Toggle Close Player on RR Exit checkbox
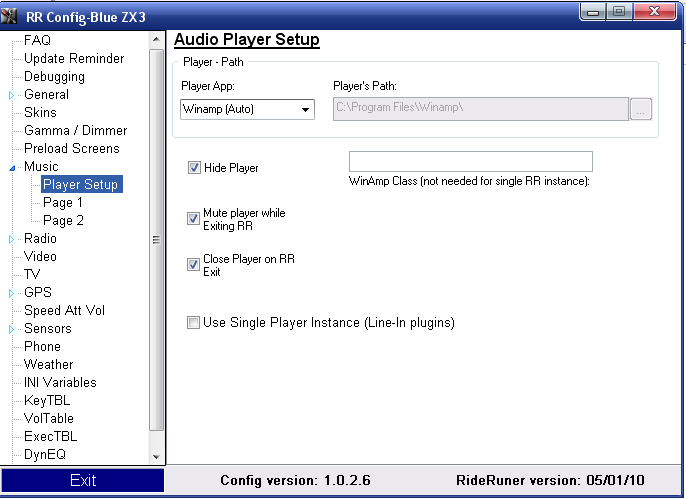 point(193,265)
